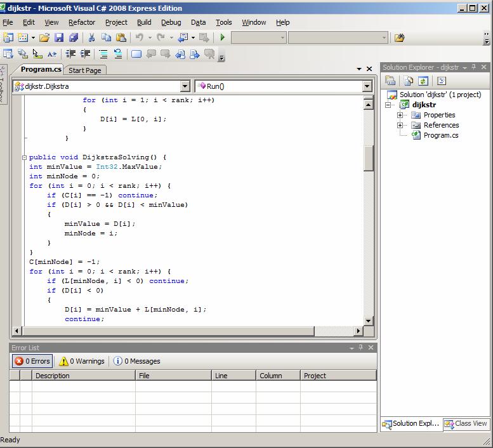
Task: Sort Error List by Project column
Action: coord(338,376)
